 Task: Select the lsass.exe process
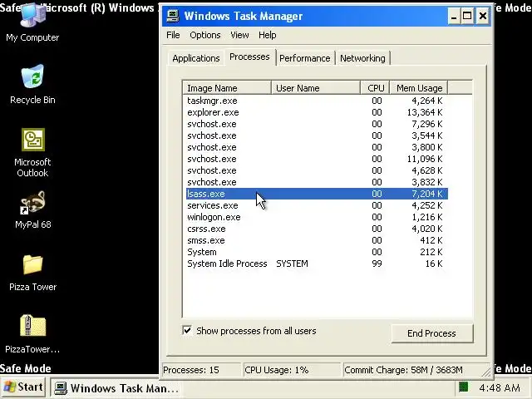pos(317,194)
